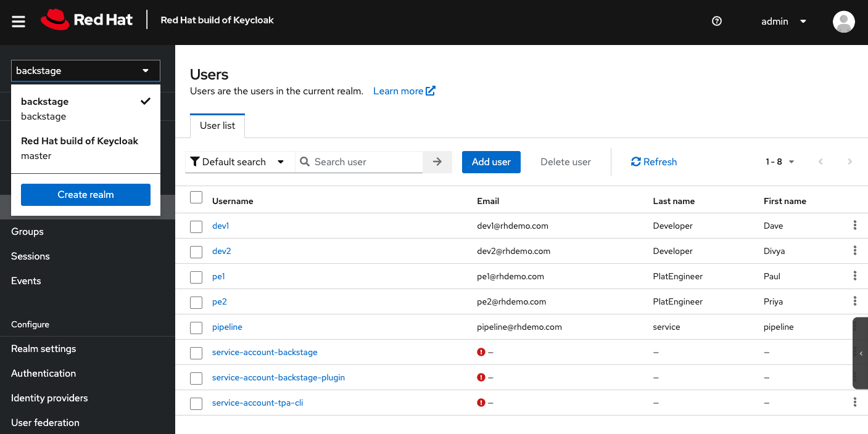Screen dimensions: 868x434
Task: Click warning icon in service-account-backstage email
Action: click(481, 352)
